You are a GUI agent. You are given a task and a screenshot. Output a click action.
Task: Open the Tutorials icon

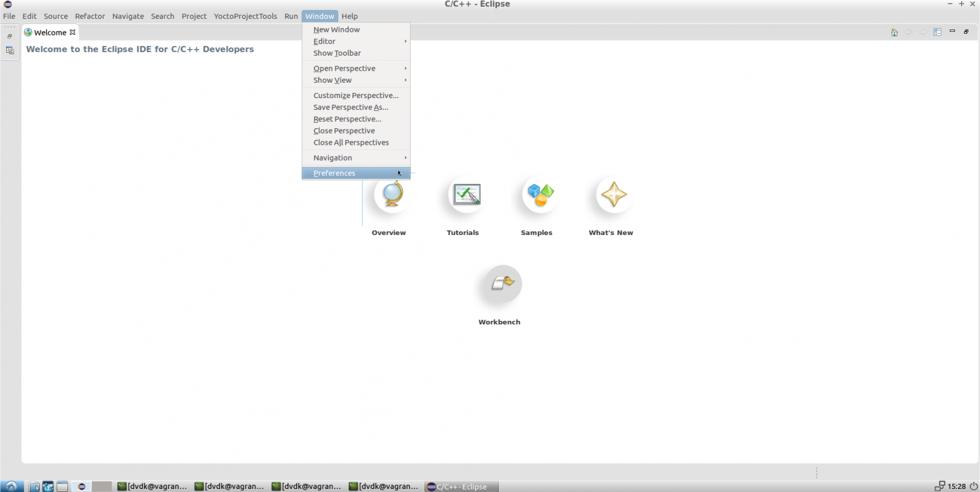coord(466,195)
